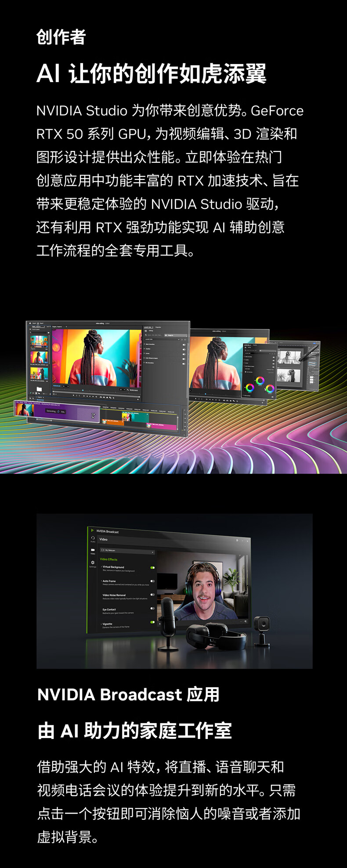Click the Midtones color wheel
Image resolution: width=347 pixels, height=868 pixels.
(x=260, y=380)
